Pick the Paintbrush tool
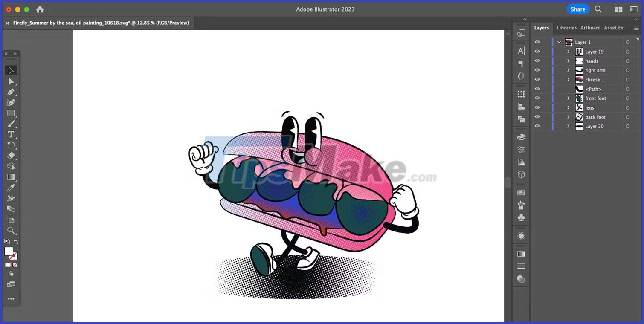 (x=11, y=124)
